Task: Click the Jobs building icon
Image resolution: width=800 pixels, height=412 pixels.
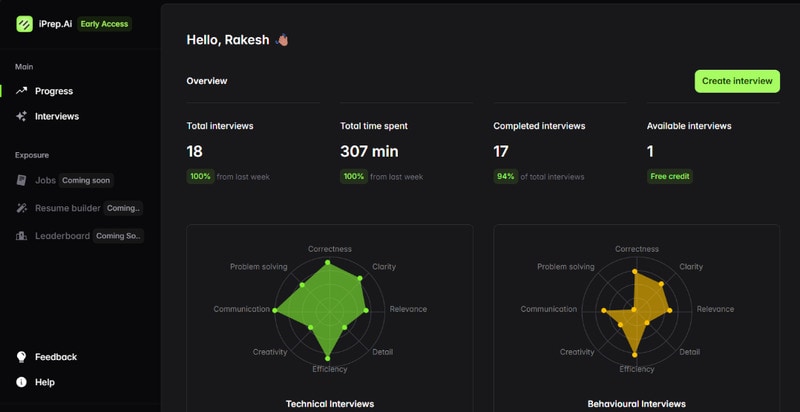Action: click(21, 181)
